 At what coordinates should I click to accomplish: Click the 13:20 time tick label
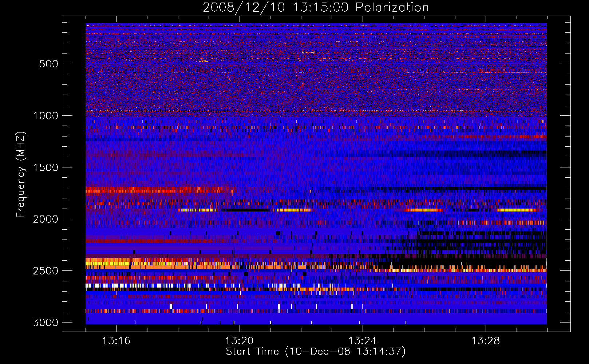click(x=239, y=341)
